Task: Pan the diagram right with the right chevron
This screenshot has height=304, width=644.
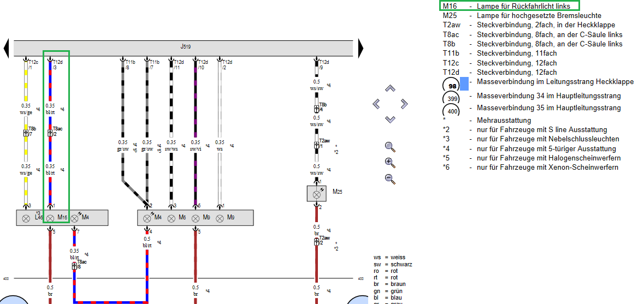Action: click(x=404, y=104)
